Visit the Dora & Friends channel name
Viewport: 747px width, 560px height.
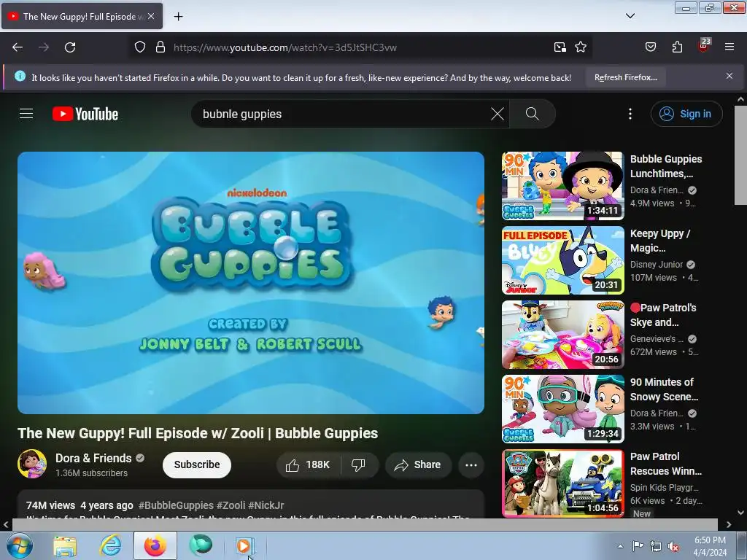93,458
